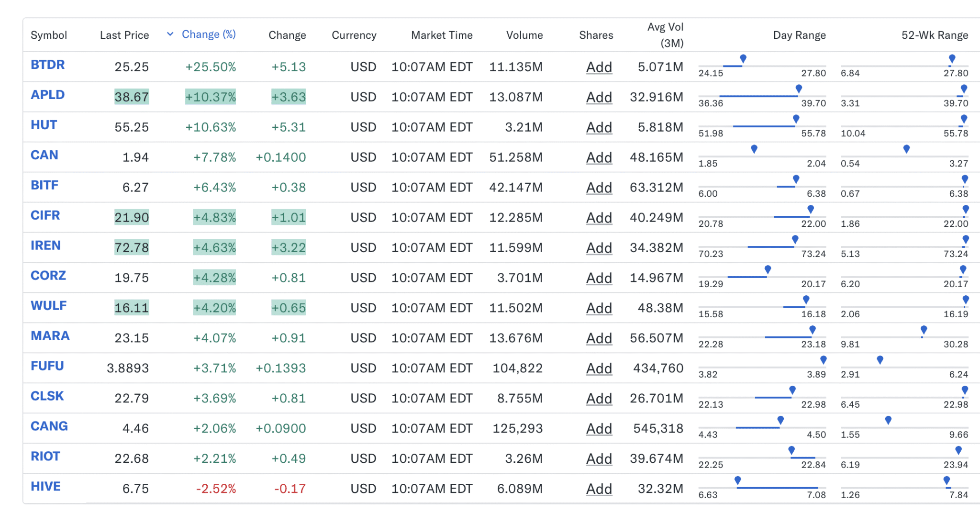Sort by Change (%) column header

point(209,34)
